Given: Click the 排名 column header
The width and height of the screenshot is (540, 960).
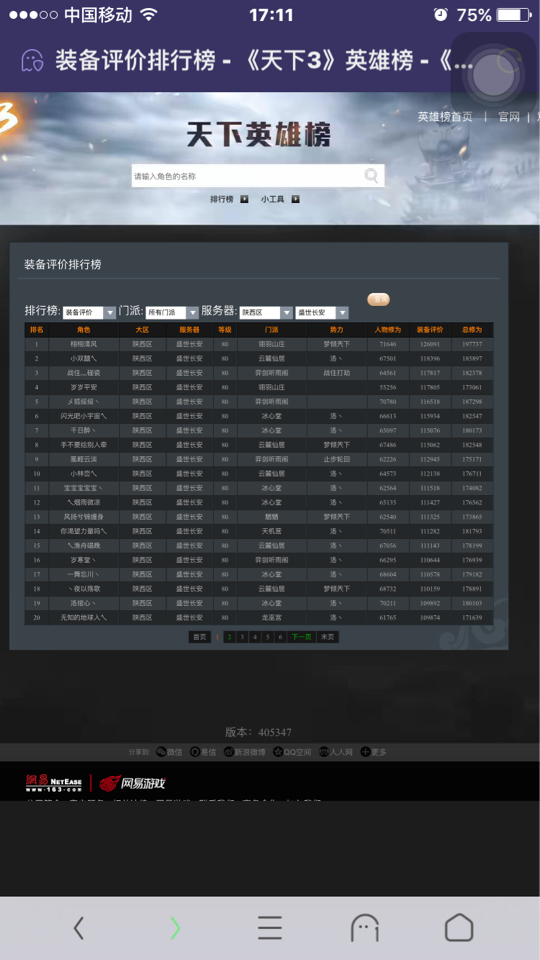Looking at the screenshot, I should click(37, 329).
